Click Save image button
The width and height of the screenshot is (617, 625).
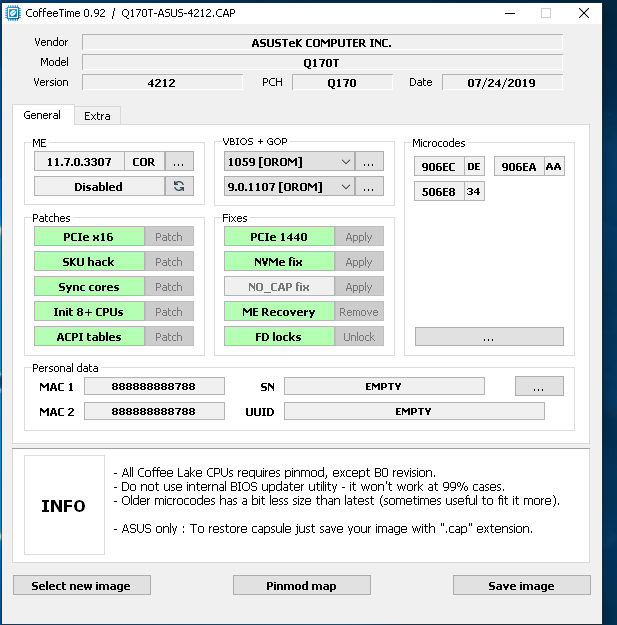click(522, 585)
